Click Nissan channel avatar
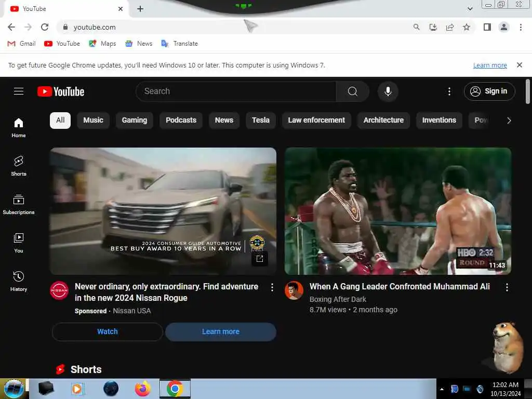Image resolution: width=532 pixels, height=399 pixels. (59, 290)
